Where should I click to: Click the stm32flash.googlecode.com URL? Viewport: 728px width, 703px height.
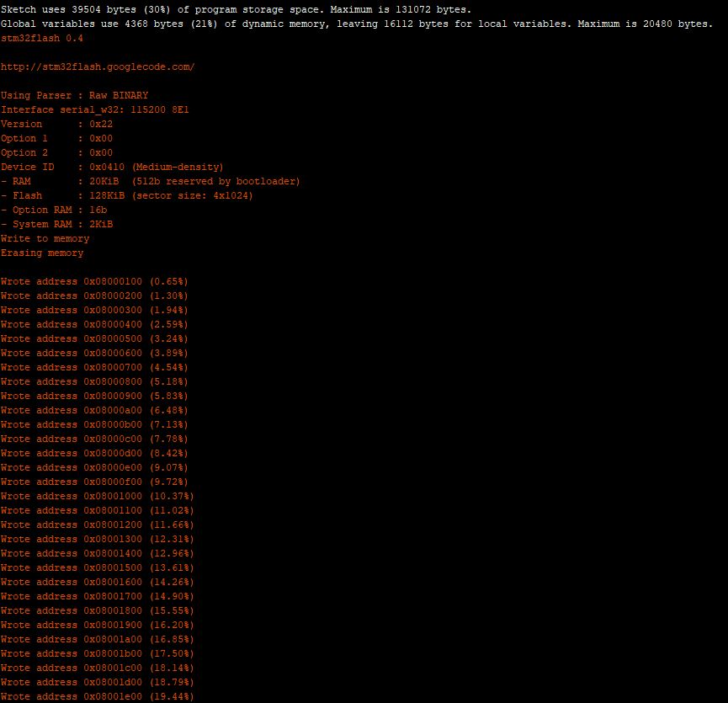pos(98,67)
